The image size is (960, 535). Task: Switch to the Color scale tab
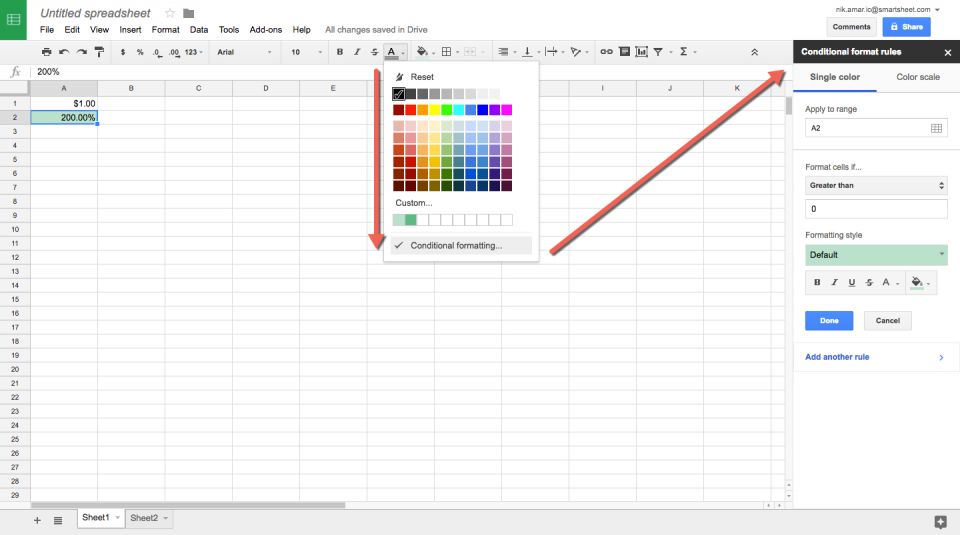coord(917,77)
